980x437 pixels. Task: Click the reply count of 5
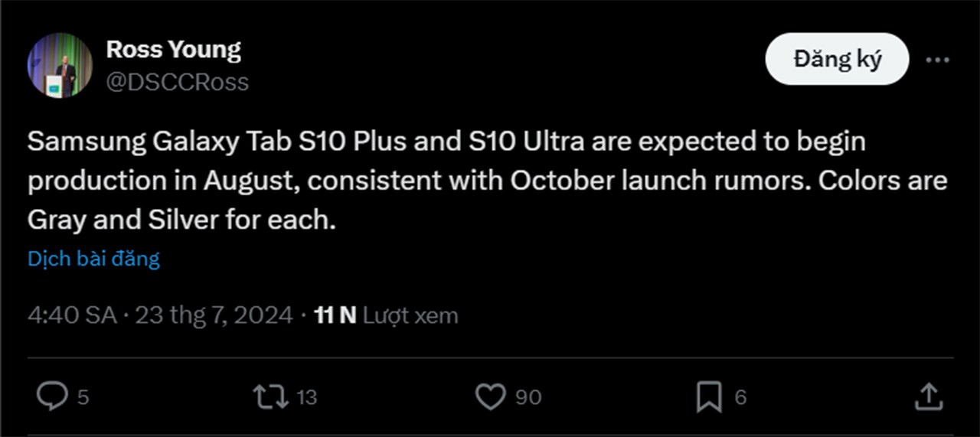pyautogui.click(x=83, y=397)
